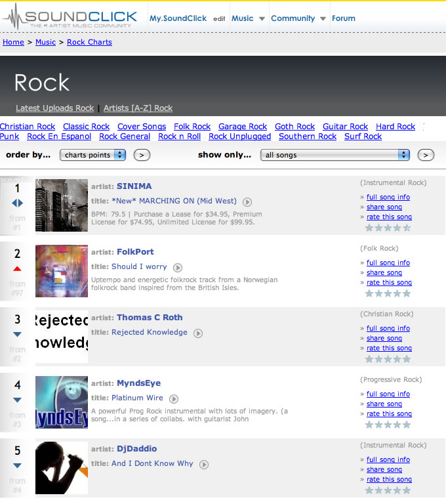Open Artists [A-Z] Rock
The height and width of the screenshot is (504, 446).
pyautogui.click(x=138, y=108)
